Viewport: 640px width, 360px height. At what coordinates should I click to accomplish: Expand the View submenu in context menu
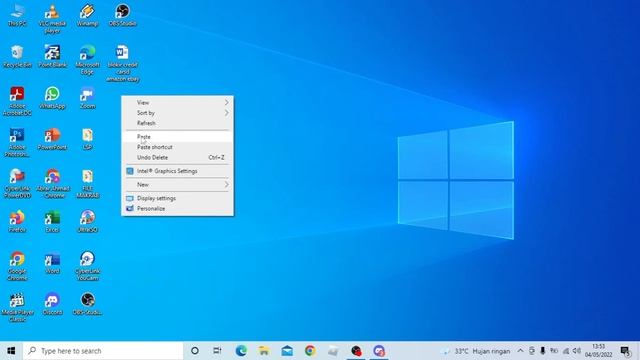click(178, 102)
